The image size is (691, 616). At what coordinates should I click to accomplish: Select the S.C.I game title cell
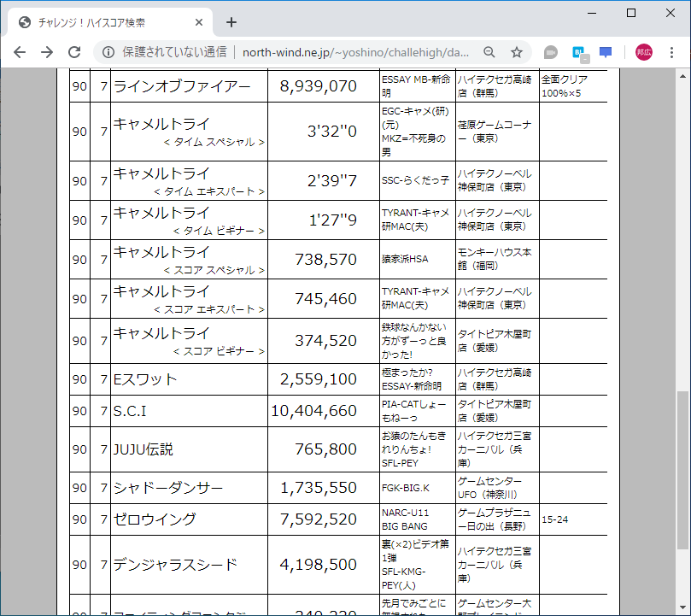click(188, 411)
